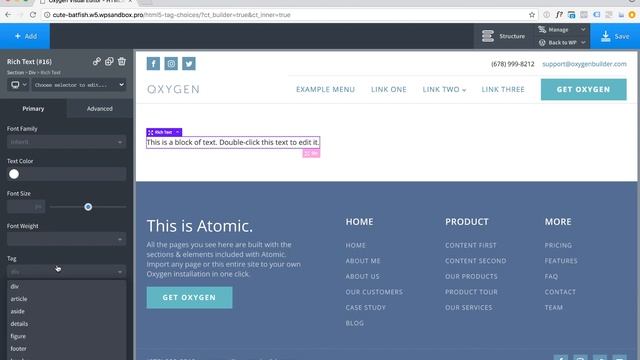
Task: Click footer TEAM link
Action: 553,307
